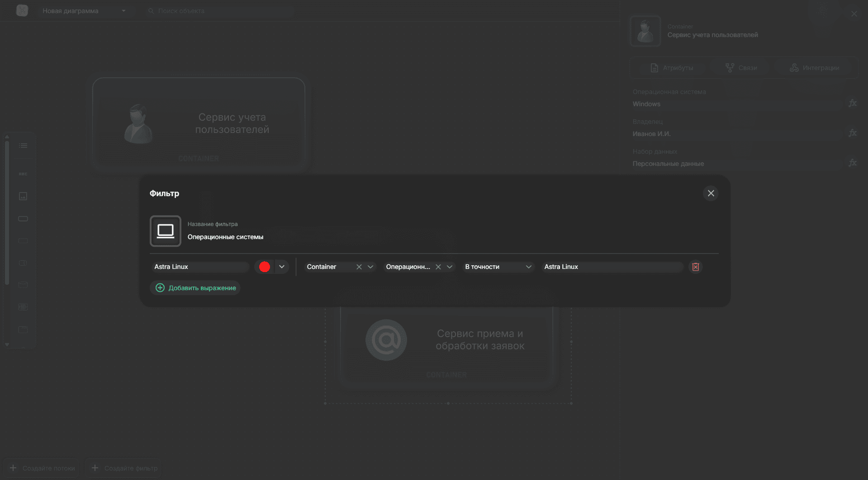Screen dimensions: 868x480
Task: Click the Создайте фильтр button
Action: pos(123,468)
